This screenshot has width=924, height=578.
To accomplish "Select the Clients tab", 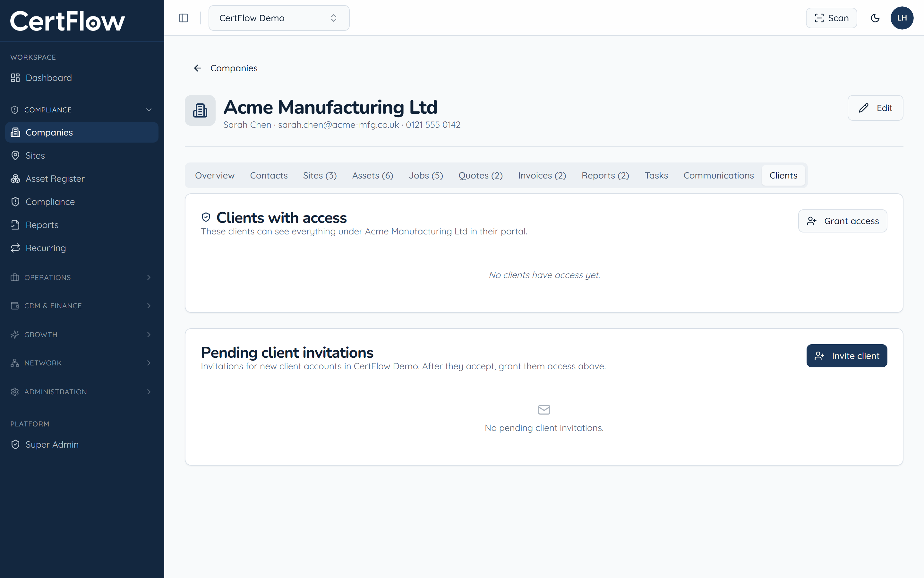I will pos(783,175).
